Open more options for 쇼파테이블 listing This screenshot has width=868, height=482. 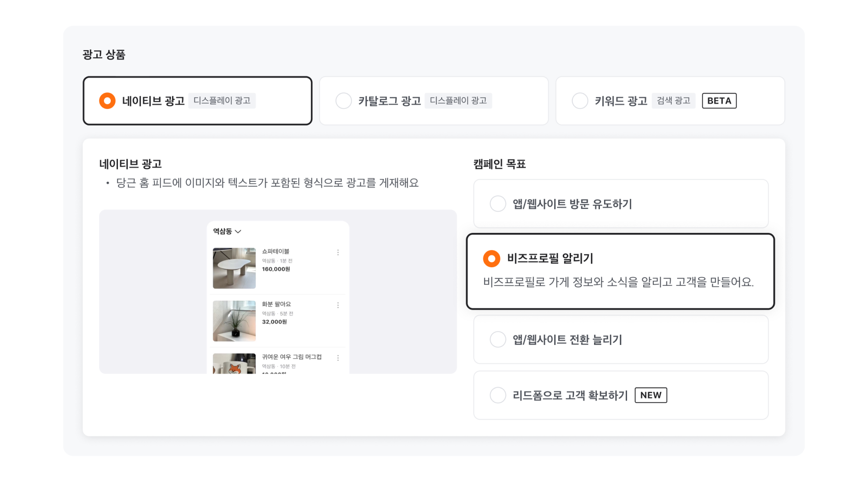click(x=338, y=252)
